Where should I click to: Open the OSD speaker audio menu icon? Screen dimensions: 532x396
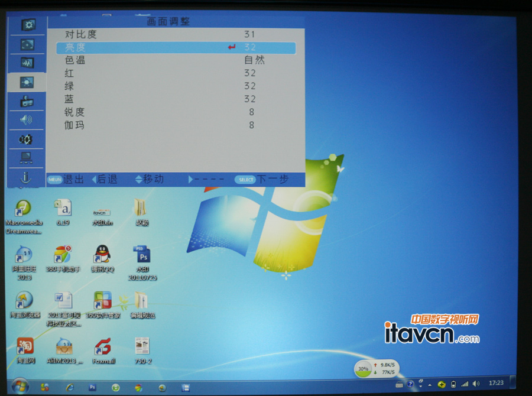[x=26, y=120]
